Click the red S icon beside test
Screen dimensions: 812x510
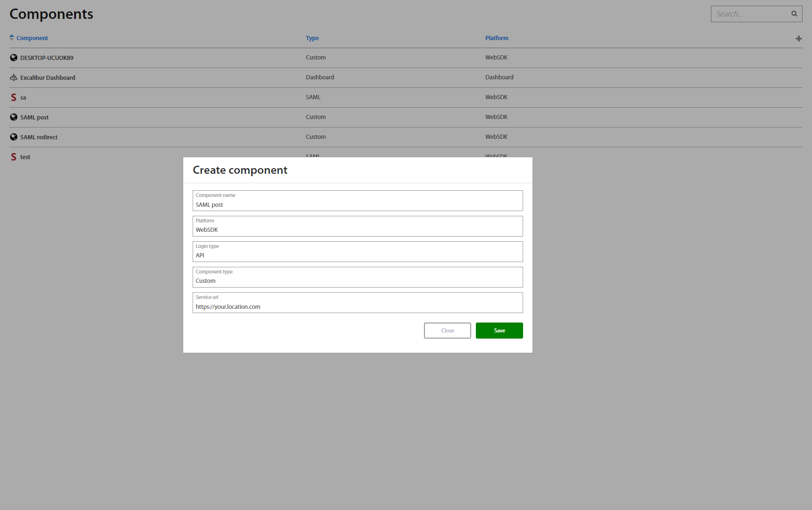tap(14, 157)
